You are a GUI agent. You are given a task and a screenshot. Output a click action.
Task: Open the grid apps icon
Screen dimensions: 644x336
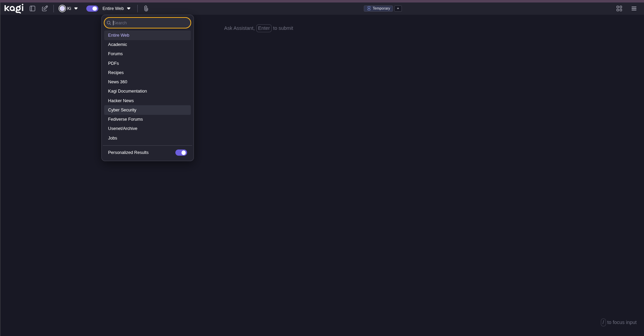tap(619, 9)
